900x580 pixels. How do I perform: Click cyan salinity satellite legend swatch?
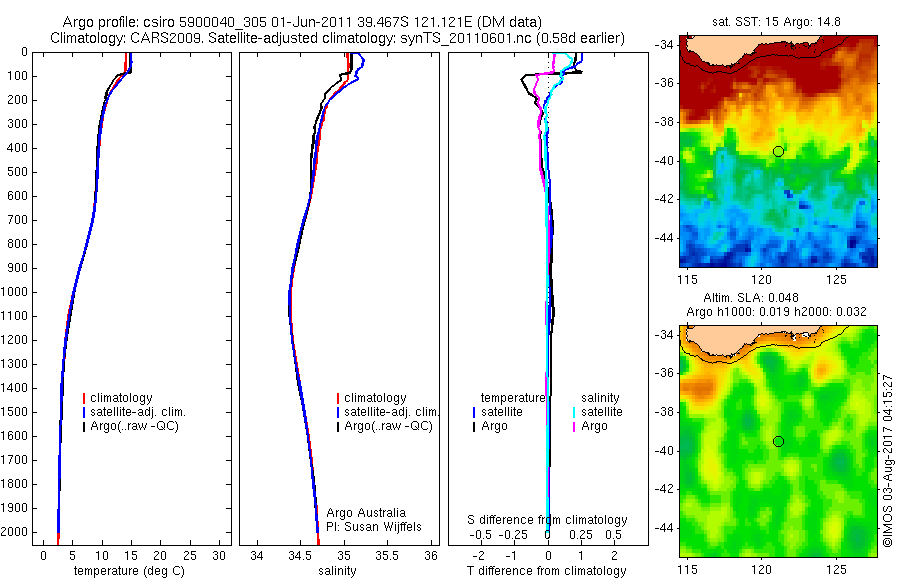click(573, 412)
